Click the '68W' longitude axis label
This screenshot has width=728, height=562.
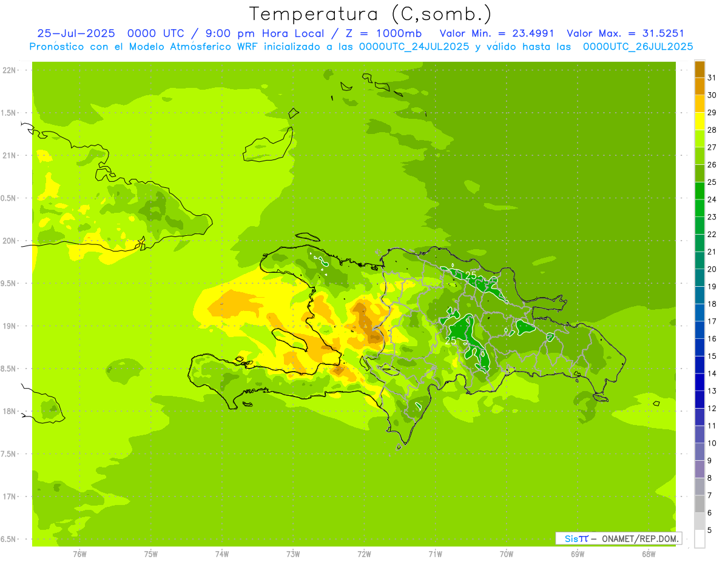649,554
